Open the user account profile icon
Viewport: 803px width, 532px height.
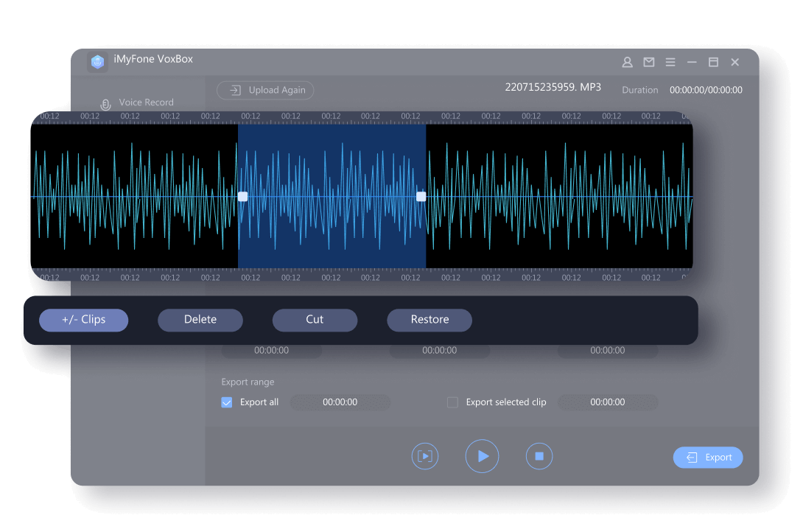[628, 63]
